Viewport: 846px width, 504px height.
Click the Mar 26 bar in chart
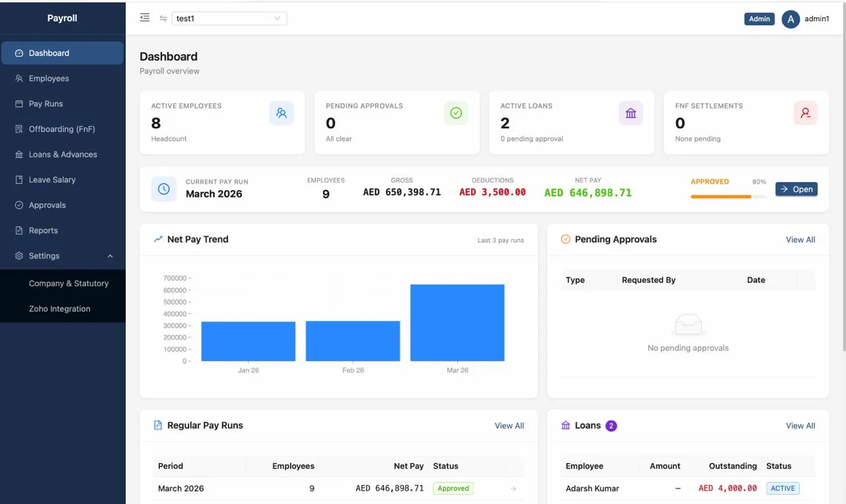point(457,323)
